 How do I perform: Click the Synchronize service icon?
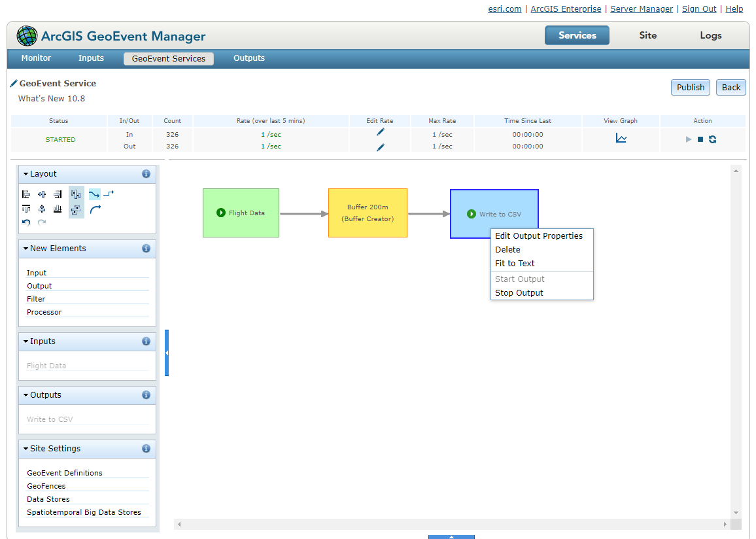pyautogui.click(x=712, y=139)
